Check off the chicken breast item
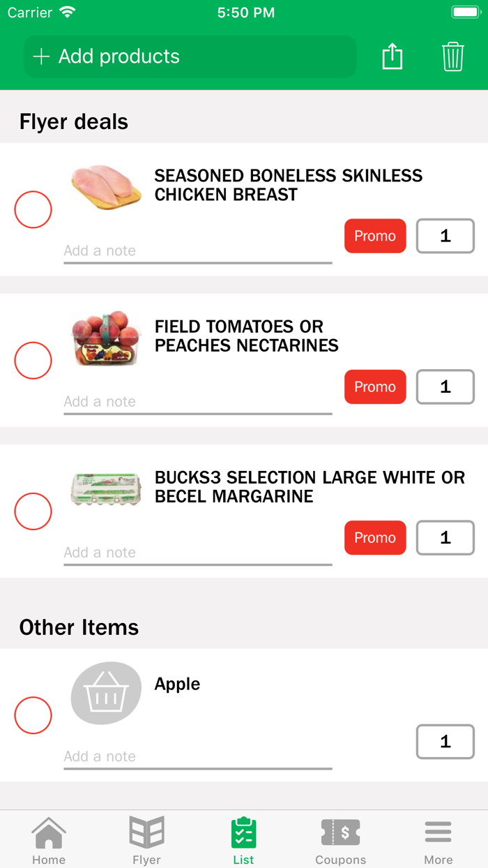Image resolution: width=488 pixels, height=868 pixels. (x=33, y=209)
